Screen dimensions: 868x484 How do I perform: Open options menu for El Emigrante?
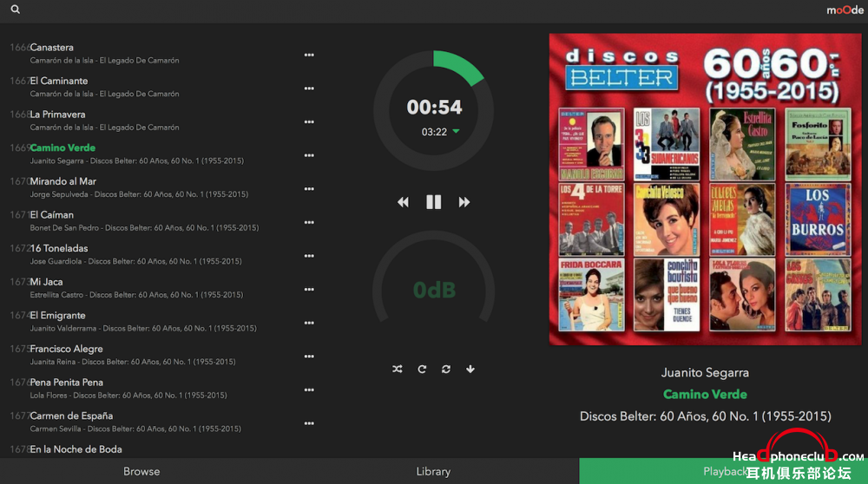click(x=309, y=323)
